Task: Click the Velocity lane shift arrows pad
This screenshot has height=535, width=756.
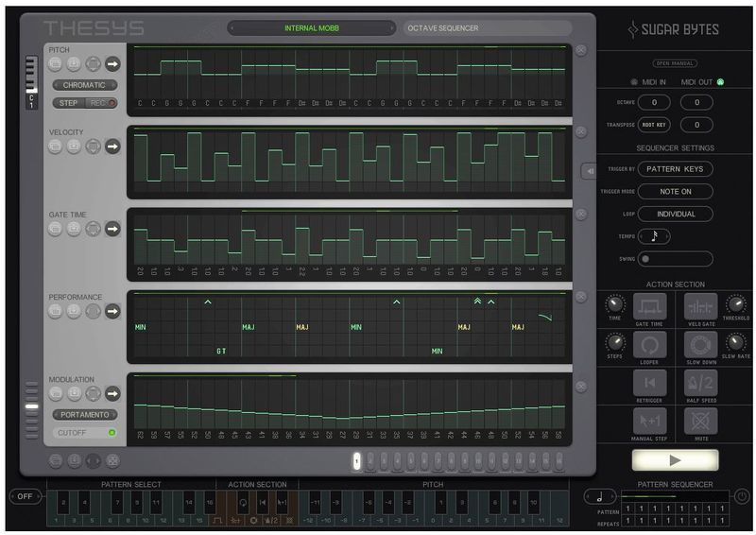Action: (93, 147)
